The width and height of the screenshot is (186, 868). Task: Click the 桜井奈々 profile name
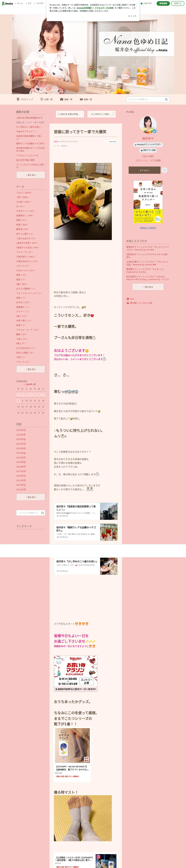pos(148,138)
